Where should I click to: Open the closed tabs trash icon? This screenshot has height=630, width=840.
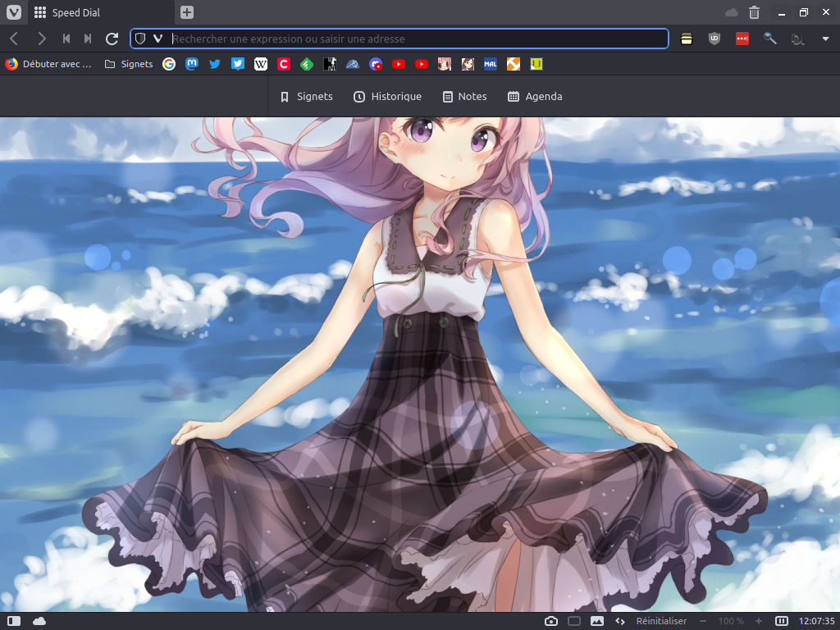point(754,12)
